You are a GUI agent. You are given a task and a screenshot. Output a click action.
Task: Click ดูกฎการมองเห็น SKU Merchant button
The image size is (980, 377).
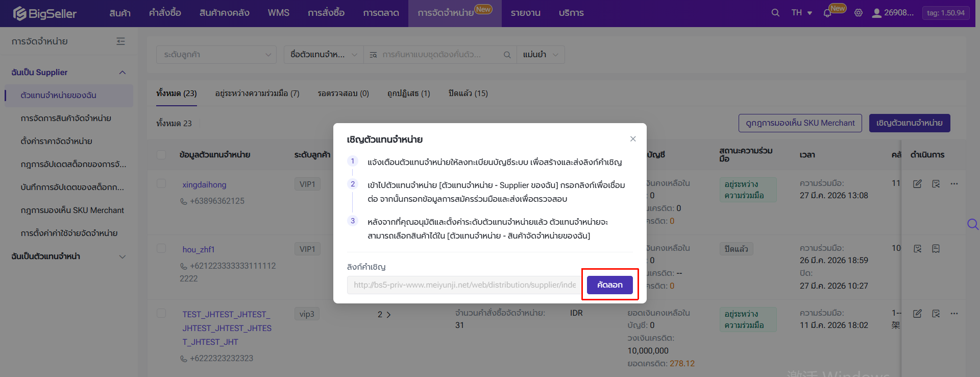(800, 123)
